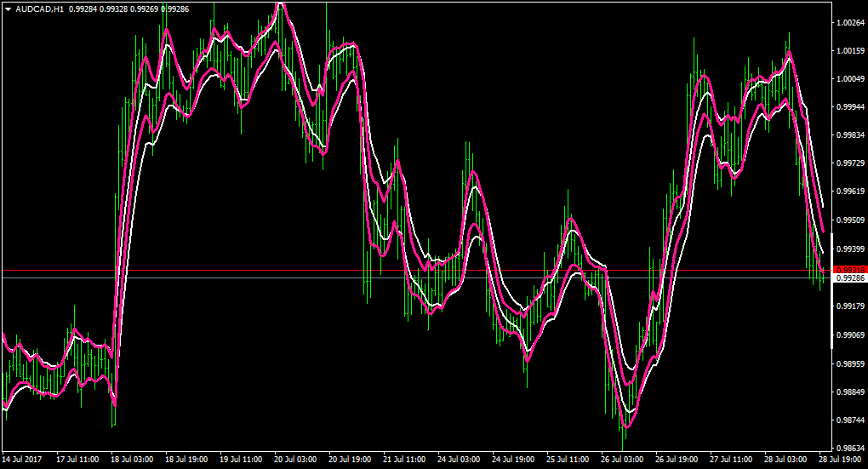The width and height of the screenshot is (868, 469).
Task: Select the red horizontal line at 0.99318
Action: [x=416, y=271]
